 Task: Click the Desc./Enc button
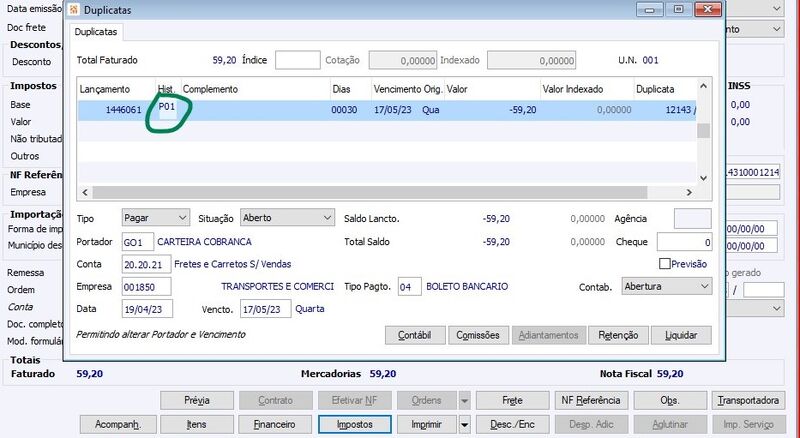pyautogui.click(x=512, y=425)
